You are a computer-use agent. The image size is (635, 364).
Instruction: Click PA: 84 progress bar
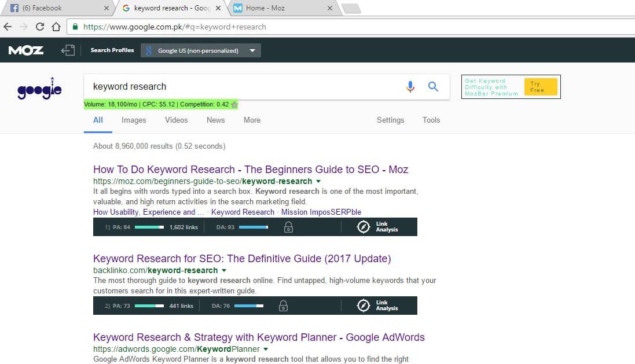point(149,227)
